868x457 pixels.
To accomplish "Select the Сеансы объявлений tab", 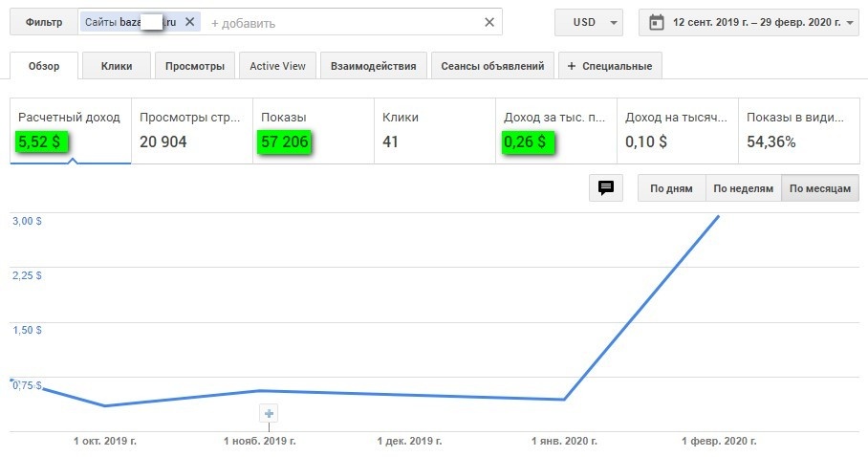I will coord(492,66).
